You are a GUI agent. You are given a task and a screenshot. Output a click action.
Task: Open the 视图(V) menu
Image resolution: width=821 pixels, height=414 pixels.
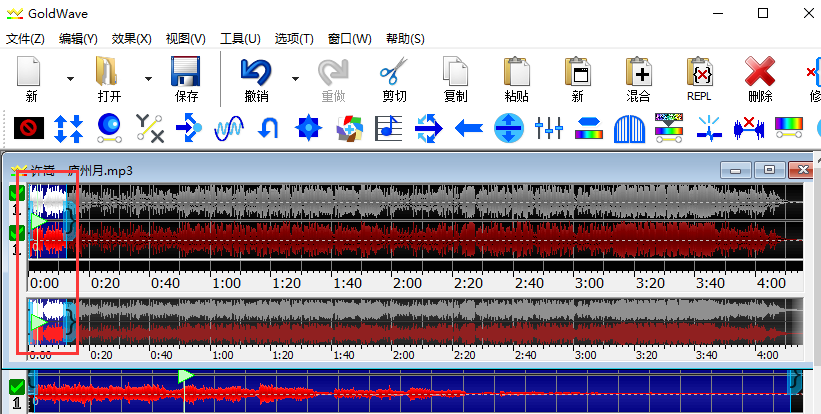point(185,39)
